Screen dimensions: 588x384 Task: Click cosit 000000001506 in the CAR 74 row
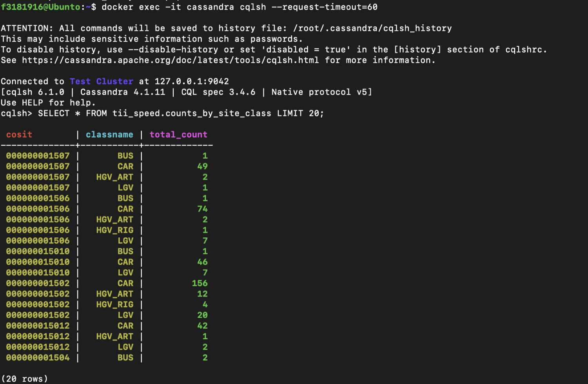click(x=38, y=209)
